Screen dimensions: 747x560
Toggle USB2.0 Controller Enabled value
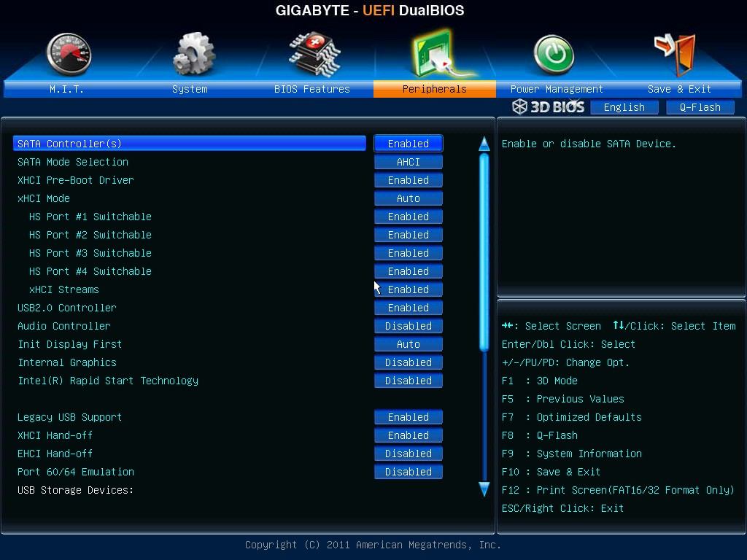pos(409,308)
